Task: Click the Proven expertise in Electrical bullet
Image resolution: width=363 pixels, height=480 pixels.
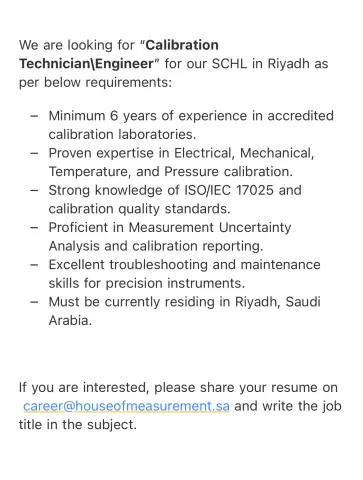Action: (x=181, y=153)
